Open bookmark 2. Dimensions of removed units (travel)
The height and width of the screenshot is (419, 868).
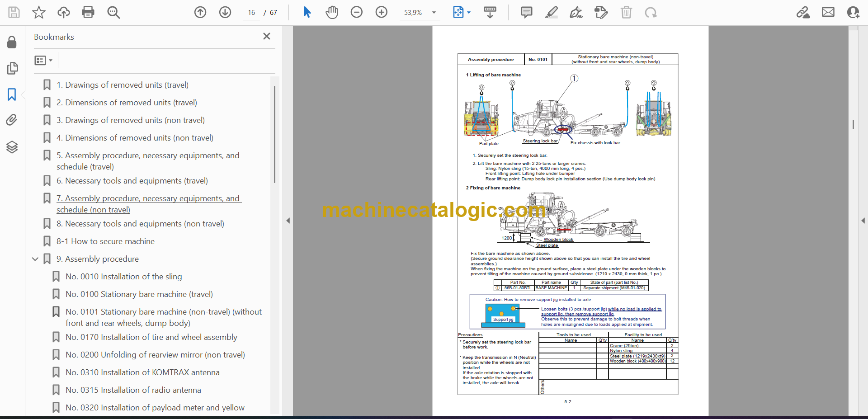coord(127,103)
